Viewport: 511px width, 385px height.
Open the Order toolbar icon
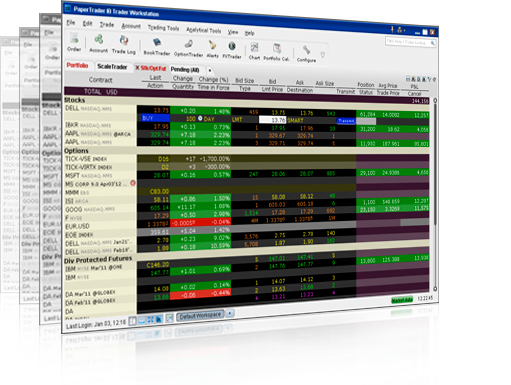tap(74, 42)
